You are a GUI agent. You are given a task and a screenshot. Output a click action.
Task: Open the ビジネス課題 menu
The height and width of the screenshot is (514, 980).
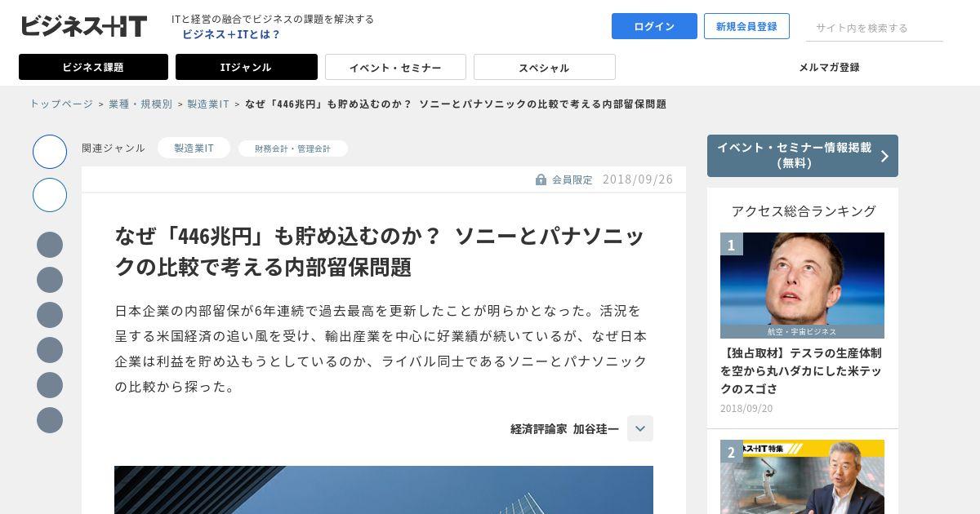[x=93, y=67]
